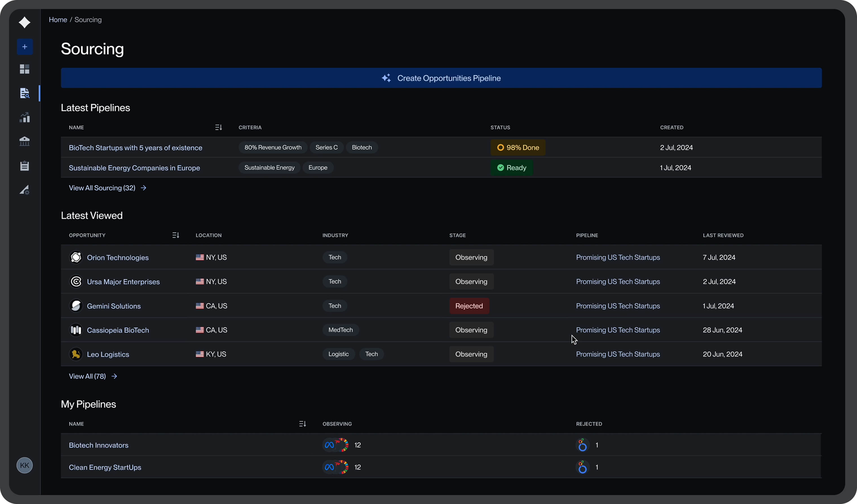
Task: Open the dashboard grid icon in sidebar
Action: tap(25, 69)
